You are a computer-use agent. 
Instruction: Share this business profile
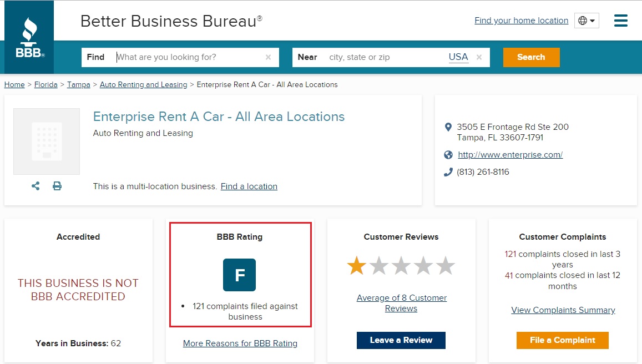point(36,186)
